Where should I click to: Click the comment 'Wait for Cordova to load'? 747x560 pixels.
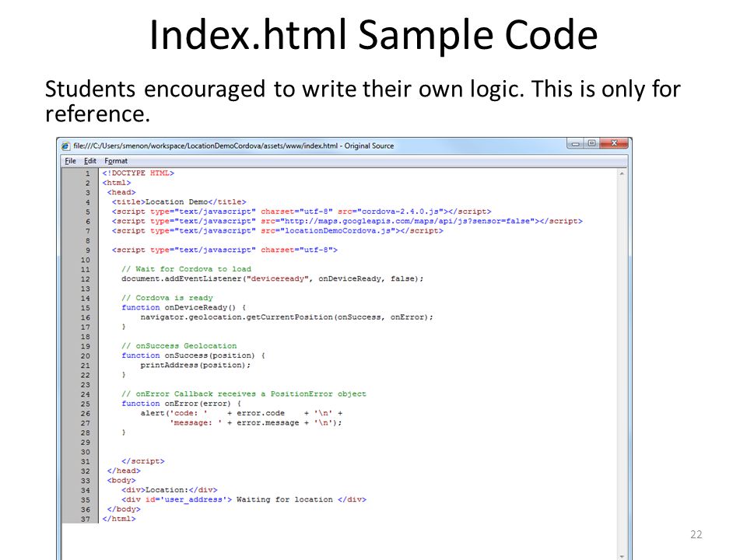[x=186, y=269]
